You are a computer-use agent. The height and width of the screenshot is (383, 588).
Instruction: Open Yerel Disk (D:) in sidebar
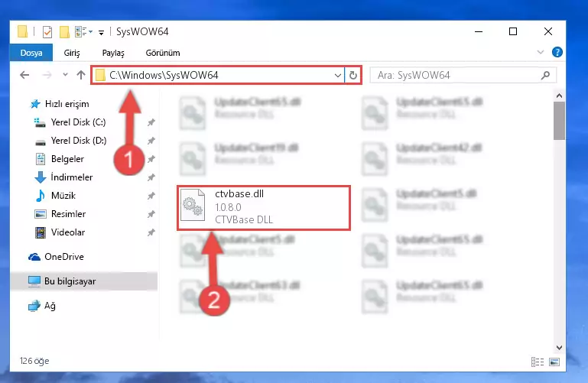click(x=79, y=141)
